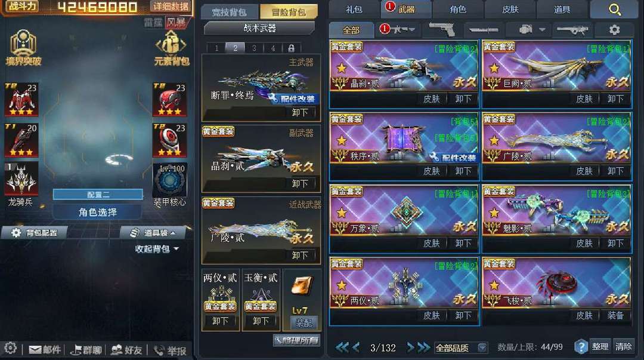644x360 pixels.
Task: Filter weapons by pistol icon
Action: click(x=441, y=30)
